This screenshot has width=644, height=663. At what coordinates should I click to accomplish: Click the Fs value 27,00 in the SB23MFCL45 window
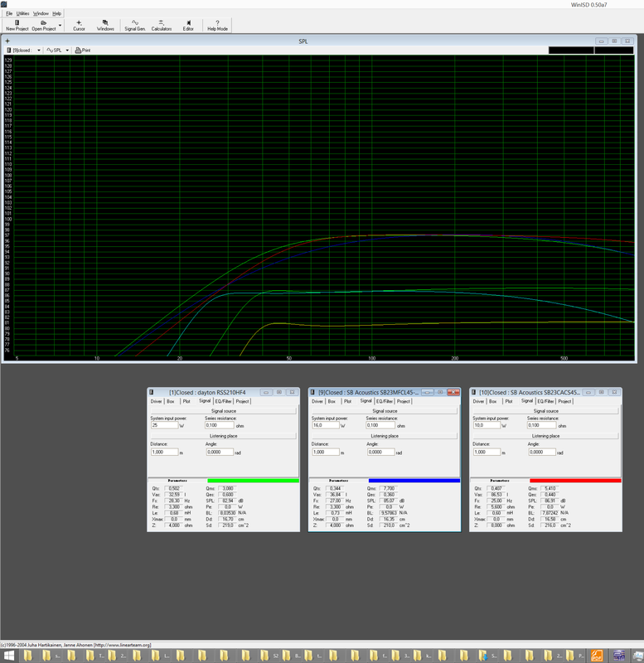pyautogui.click(x=335, y=501)
